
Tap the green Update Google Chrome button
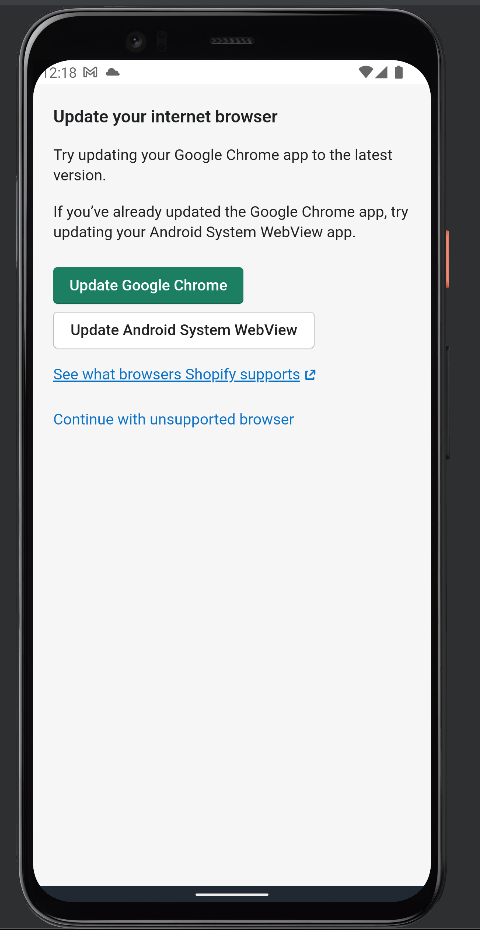[x=148, y=285]
